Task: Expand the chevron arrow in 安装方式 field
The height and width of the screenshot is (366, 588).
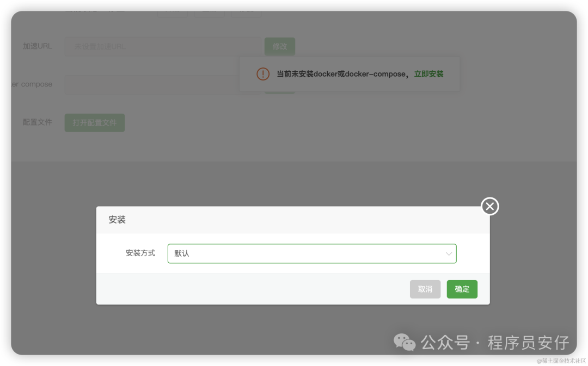Action: (449, 253)
